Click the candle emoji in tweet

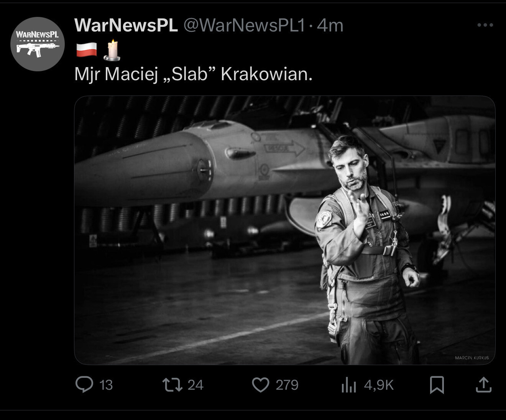(x=112, y=50)
